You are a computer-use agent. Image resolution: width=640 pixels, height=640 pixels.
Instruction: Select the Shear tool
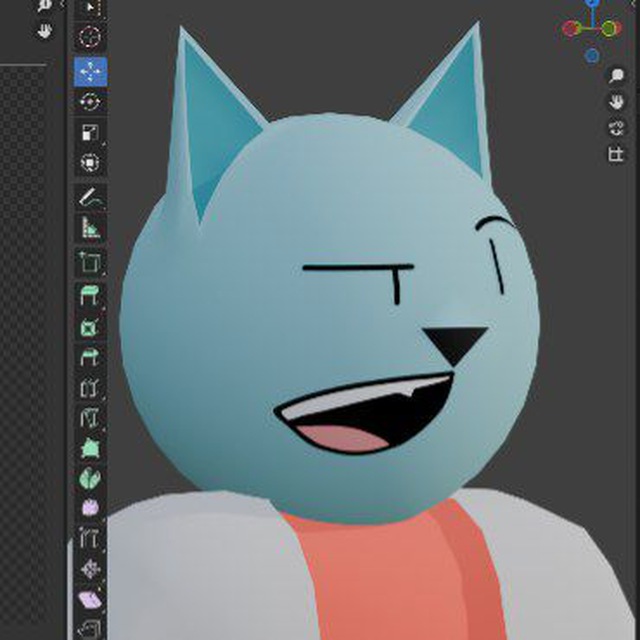(90, 599)
